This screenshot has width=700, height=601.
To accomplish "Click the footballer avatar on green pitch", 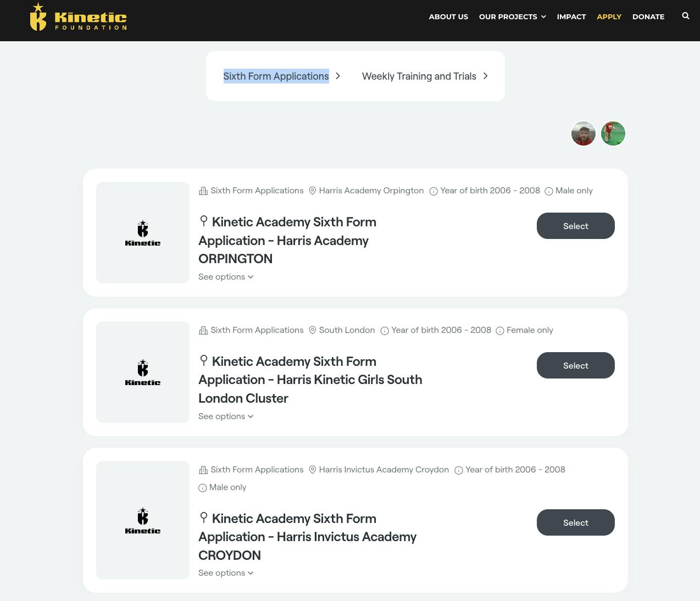I will click(613, 133).
